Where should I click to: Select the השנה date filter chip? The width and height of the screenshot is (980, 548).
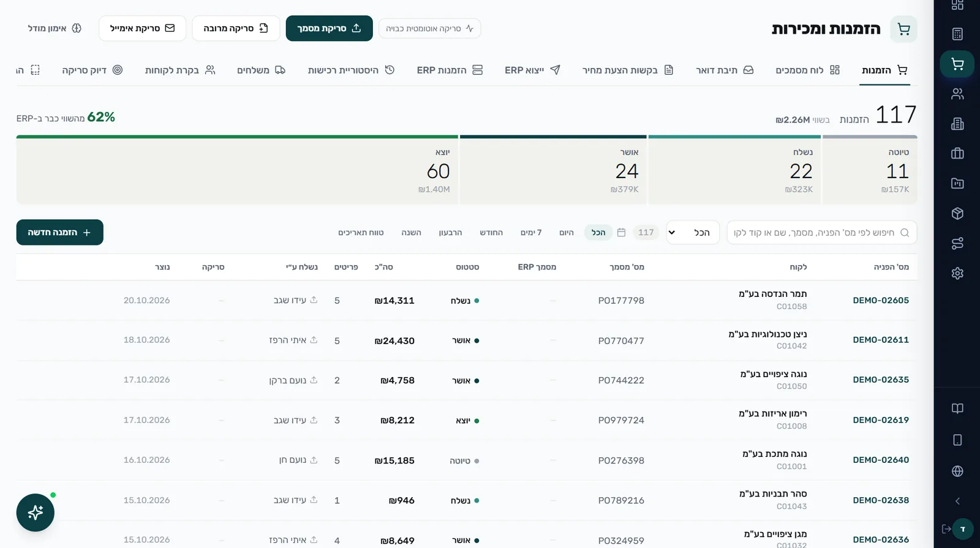[411, 233]
